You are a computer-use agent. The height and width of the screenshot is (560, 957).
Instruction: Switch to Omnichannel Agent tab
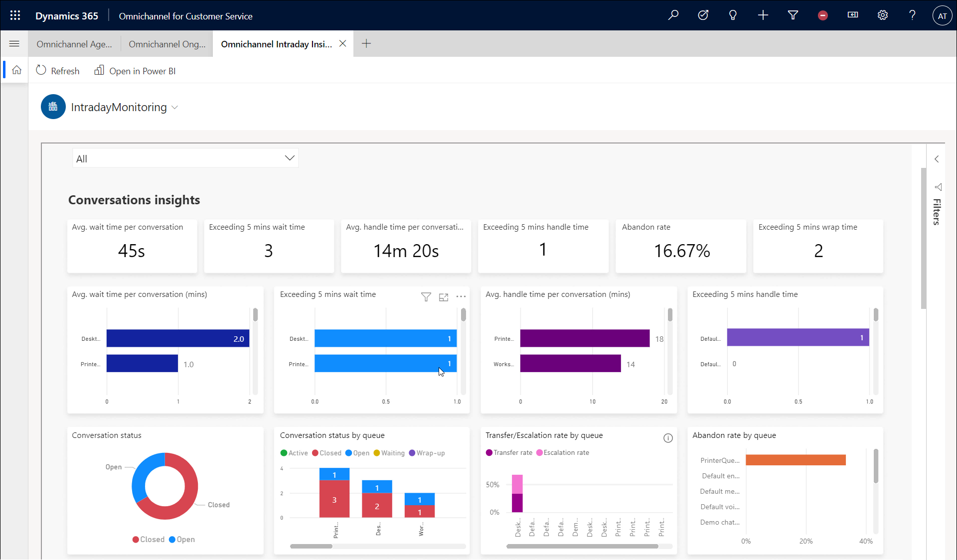[75, 43]
